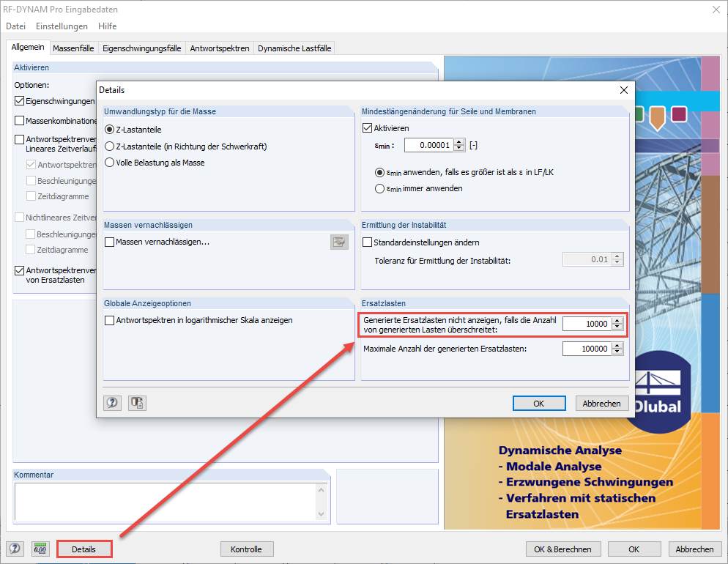
Task: Open the Hilfe menu
Action: (x=107, y=26)
